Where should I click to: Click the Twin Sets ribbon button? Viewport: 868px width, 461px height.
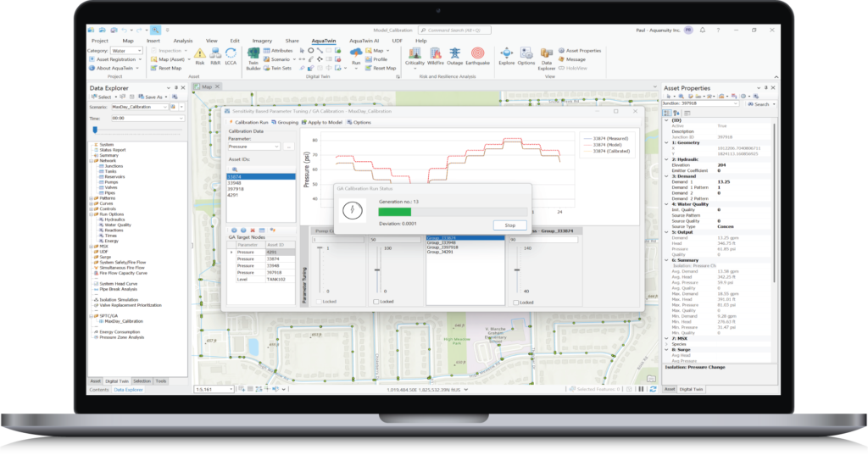(277, 68)
